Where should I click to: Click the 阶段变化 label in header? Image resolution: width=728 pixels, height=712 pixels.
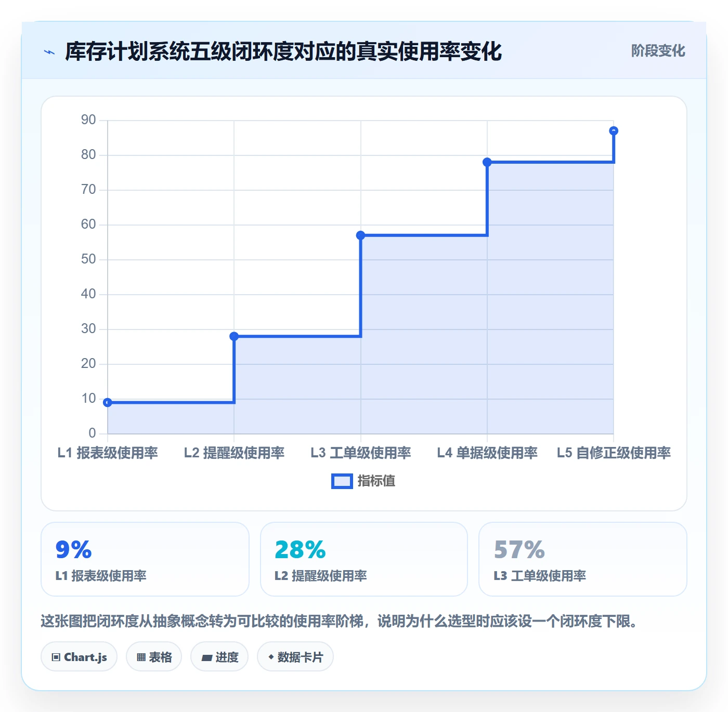pyautogui.click(x=658, y=51)
